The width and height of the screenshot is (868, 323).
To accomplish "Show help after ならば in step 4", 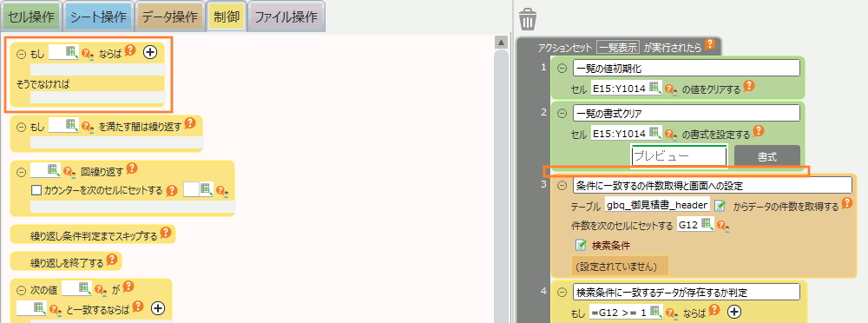I will (x=714, y=310).
